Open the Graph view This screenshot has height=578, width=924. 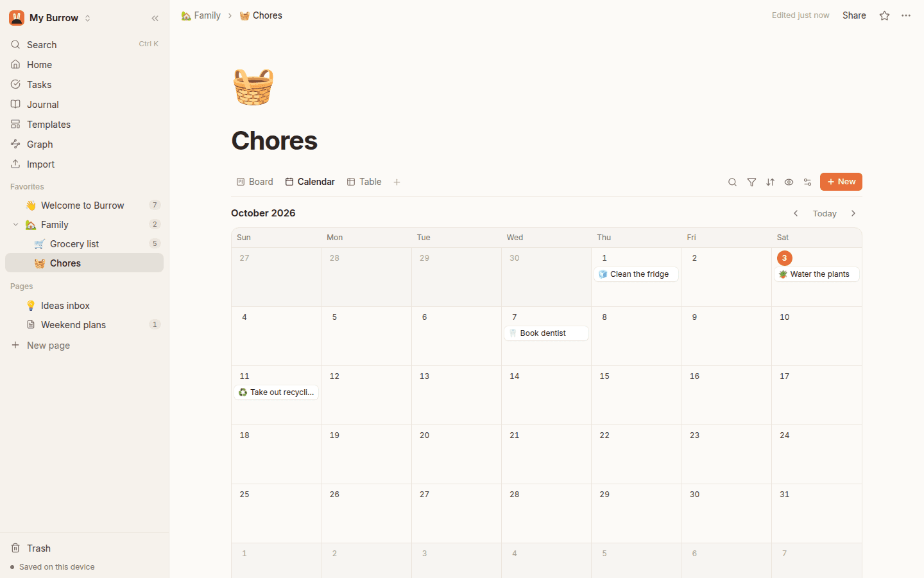84,144
